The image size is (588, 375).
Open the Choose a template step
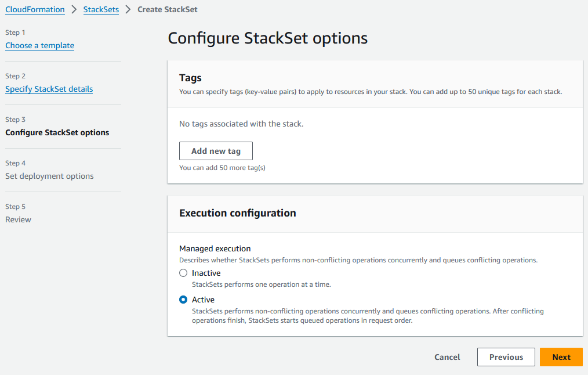(x=39, y=45)
